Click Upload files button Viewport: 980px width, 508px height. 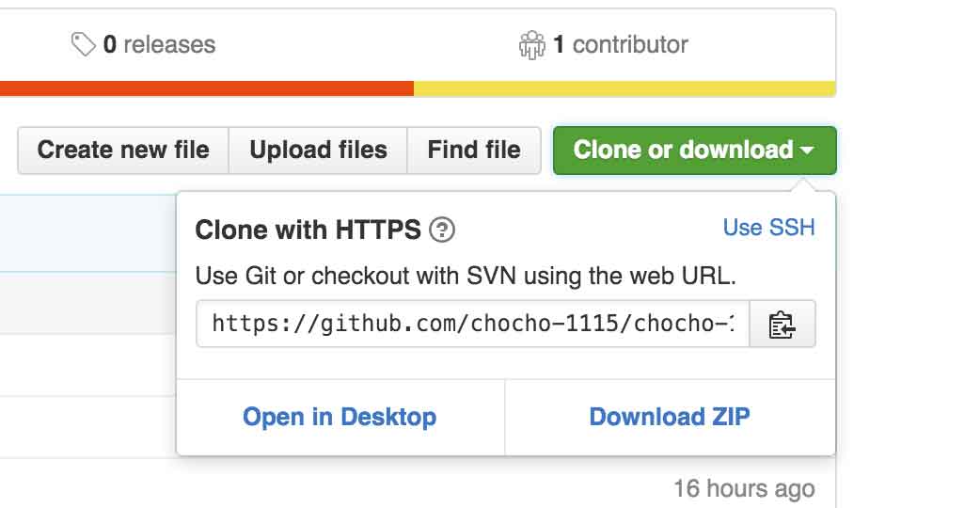pyautogui.click(x=318, y=151)
